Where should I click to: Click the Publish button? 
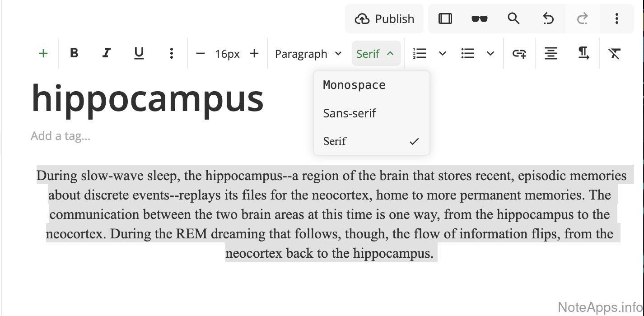click(384, 19)
